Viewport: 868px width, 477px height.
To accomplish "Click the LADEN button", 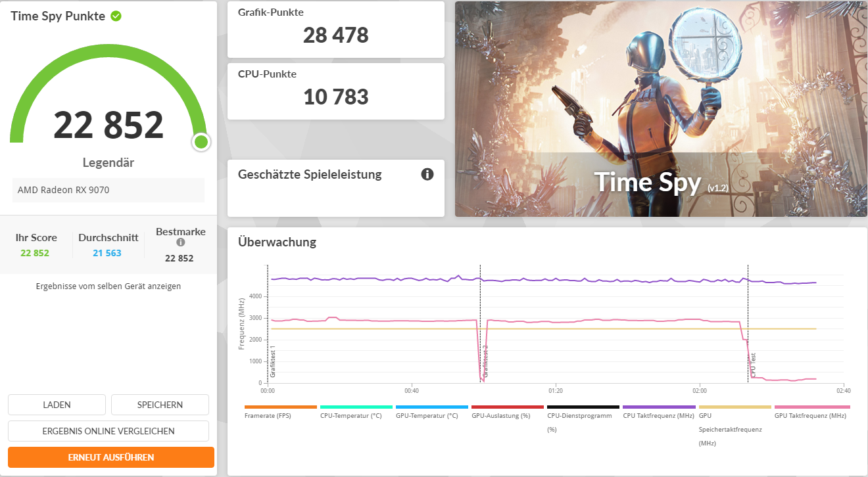I will coord(57,405).
